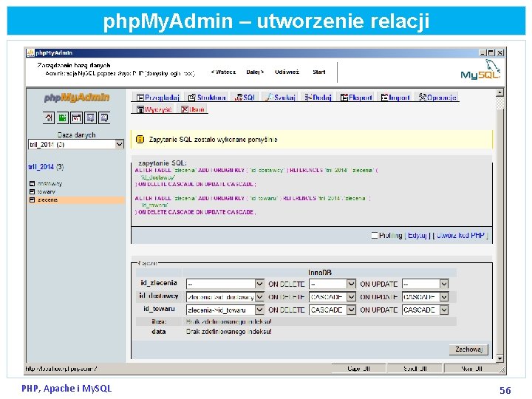Select the zlecenia table
532x399 pixels.
(47, 199)
